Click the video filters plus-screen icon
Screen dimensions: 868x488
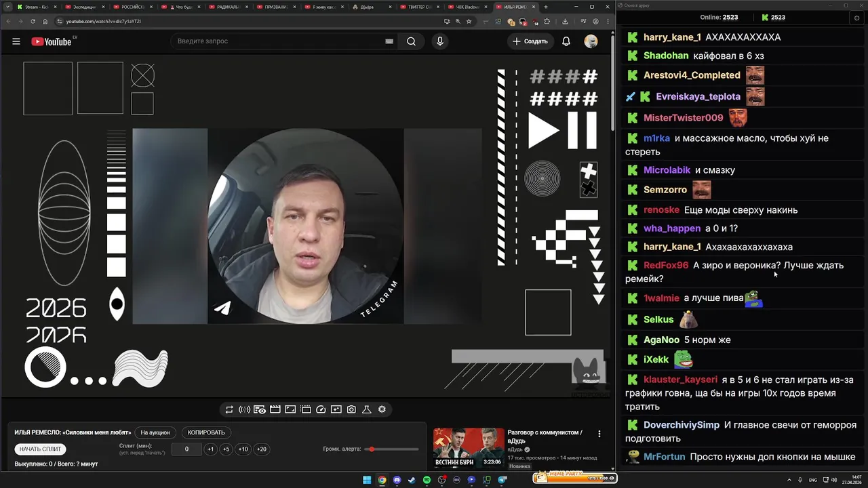click(x=336, y=409)
